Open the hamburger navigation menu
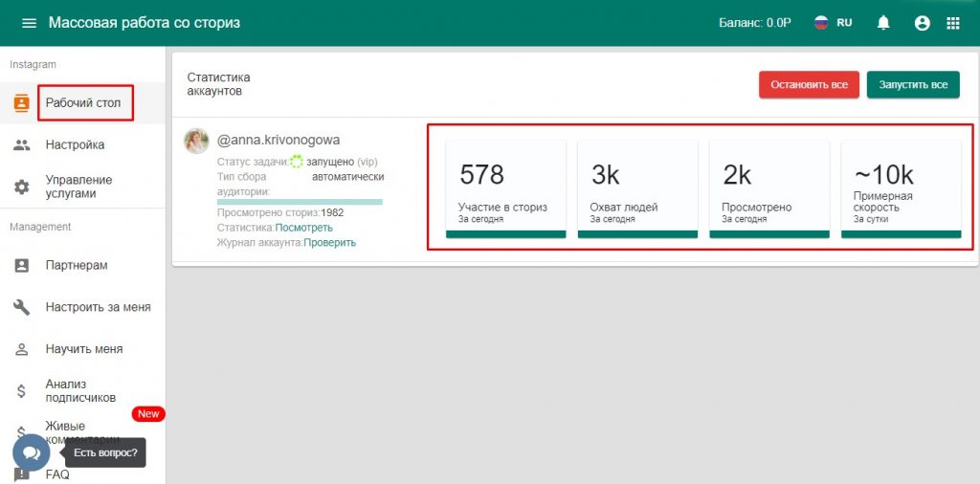The image size is (980, 484). point(29,23)
